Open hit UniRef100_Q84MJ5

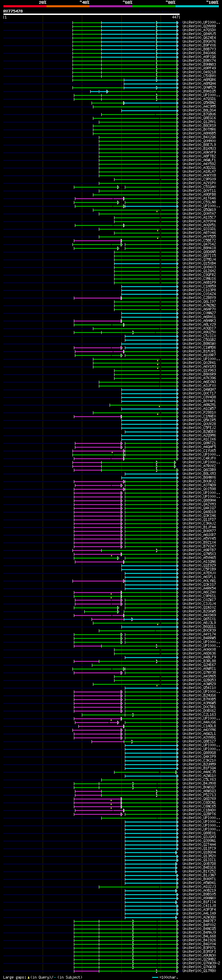(199, 34)
